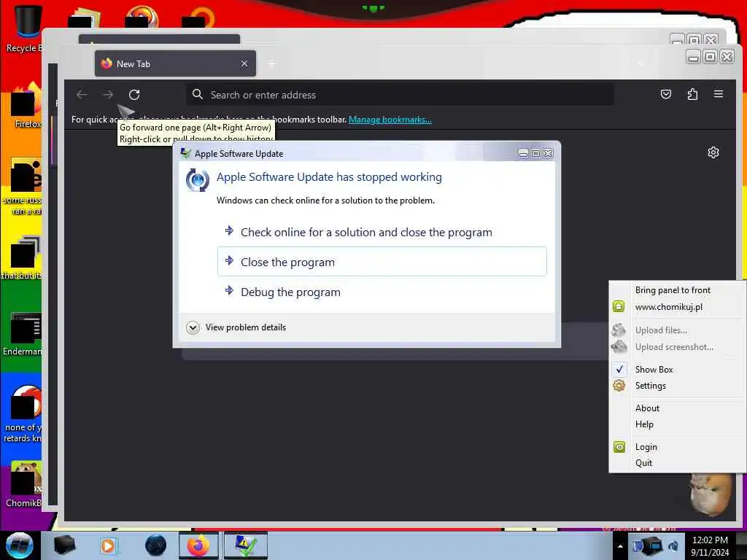
Task: Reload the current Firefox page
Action: pyautogui.click(x=134, y=95)
